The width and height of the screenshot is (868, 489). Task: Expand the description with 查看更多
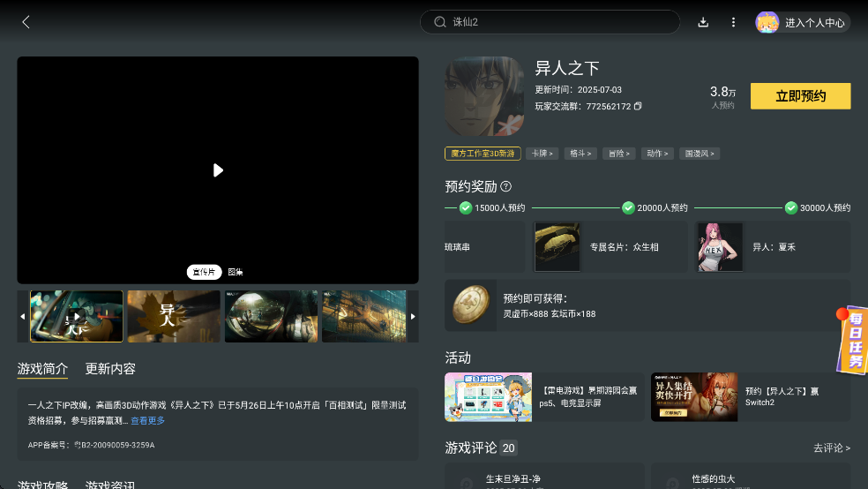coord(148,420)
